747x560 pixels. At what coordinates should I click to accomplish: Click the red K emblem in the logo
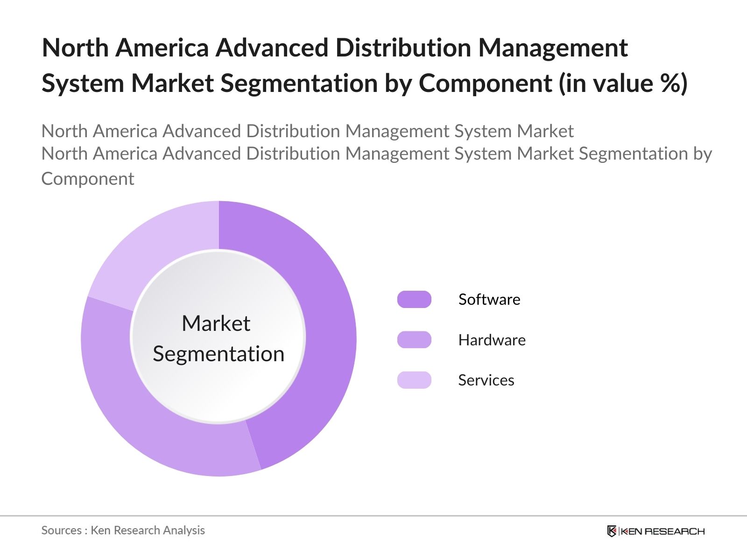(612, 531)
